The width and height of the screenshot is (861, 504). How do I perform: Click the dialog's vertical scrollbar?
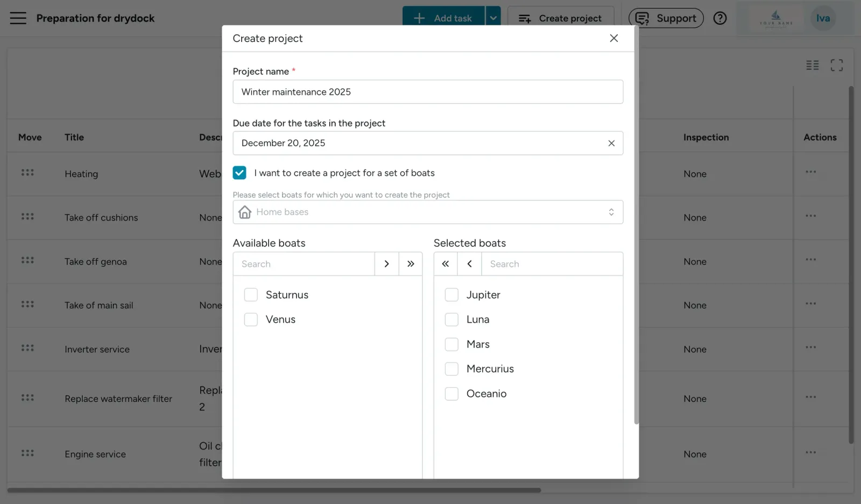[636, 226]
